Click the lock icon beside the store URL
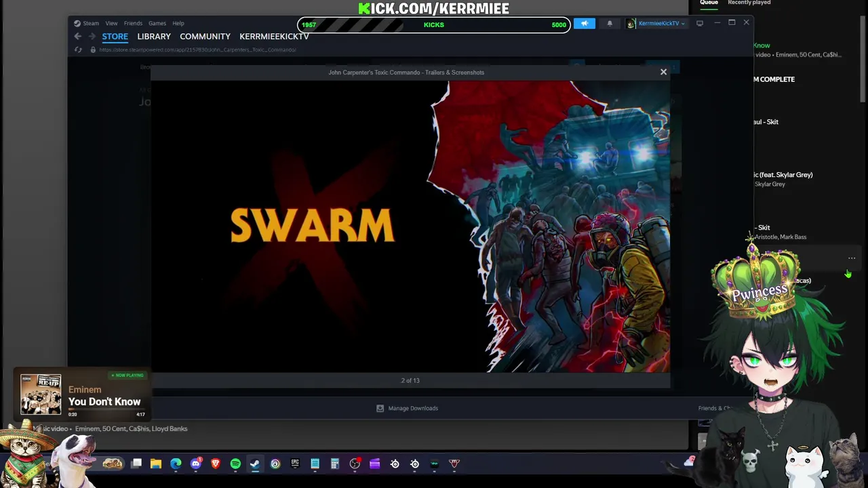 [93, 49]
